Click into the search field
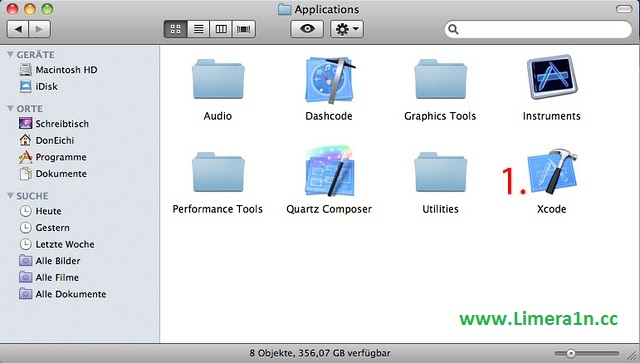Viewport: 640px width, 363px height. pos(538,29)
